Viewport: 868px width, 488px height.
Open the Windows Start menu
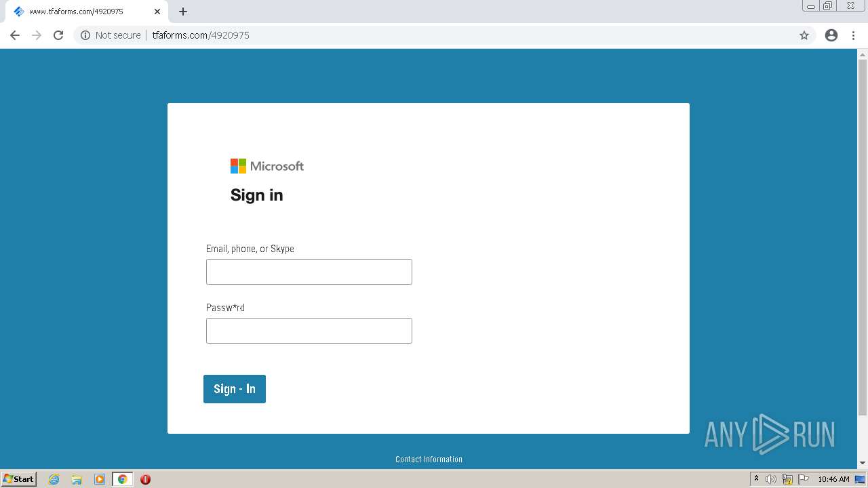[19, 479]
